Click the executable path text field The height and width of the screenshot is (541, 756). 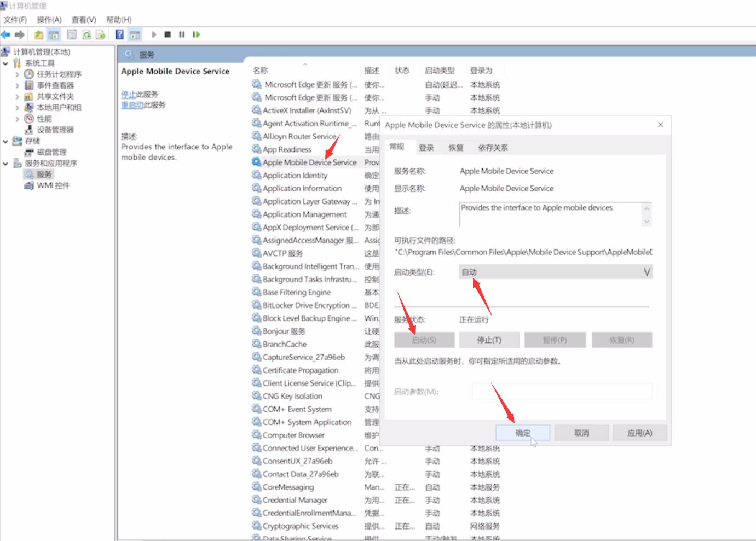coord(523,252)
